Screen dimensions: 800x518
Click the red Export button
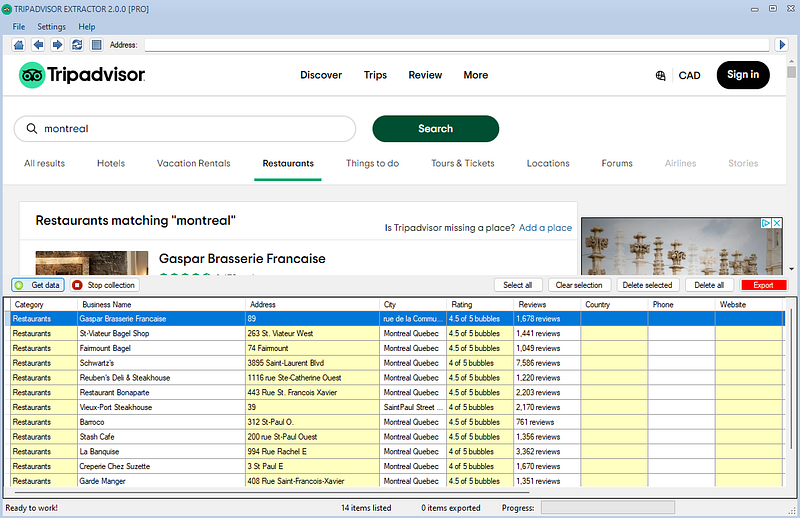point(764,285)
